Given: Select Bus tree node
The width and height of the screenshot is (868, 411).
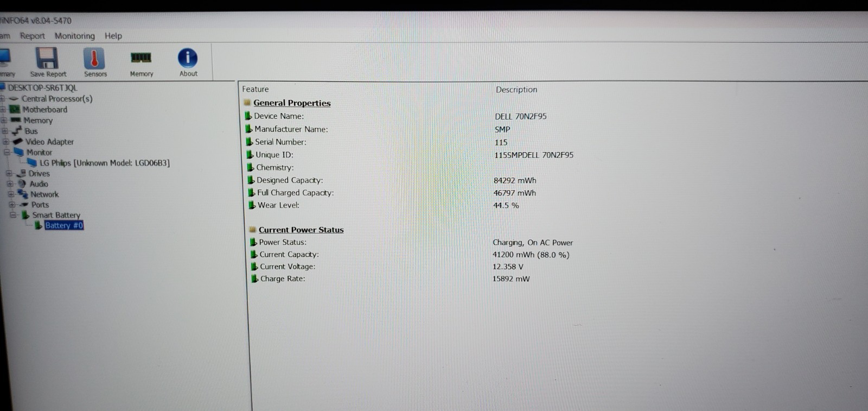Looking at the screenshot, I should [31, 131].
